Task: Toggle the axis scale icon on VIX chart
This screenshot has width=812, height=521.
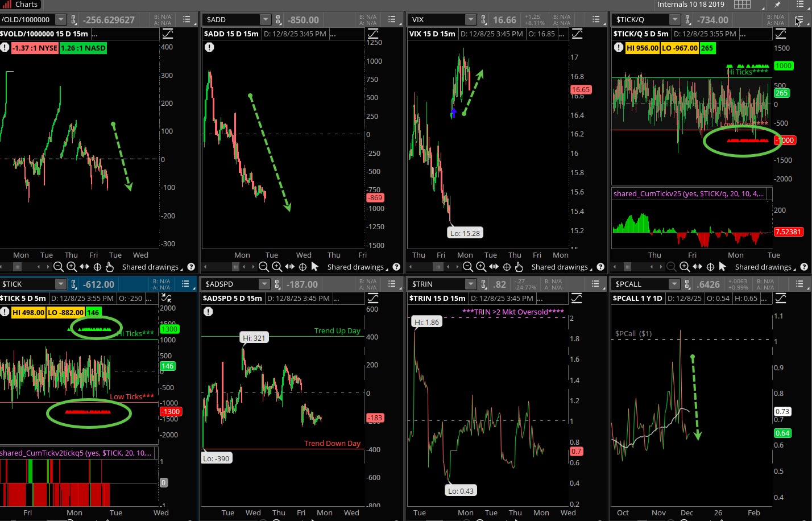Action: coord(577,34)
